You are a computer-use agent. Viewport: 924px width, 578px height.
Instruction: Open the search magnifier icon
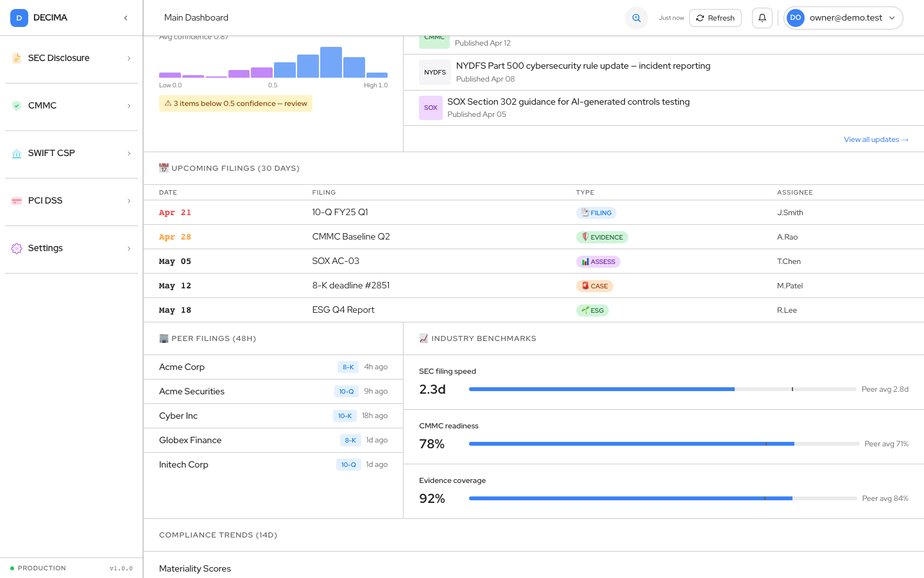pos(637,18)
